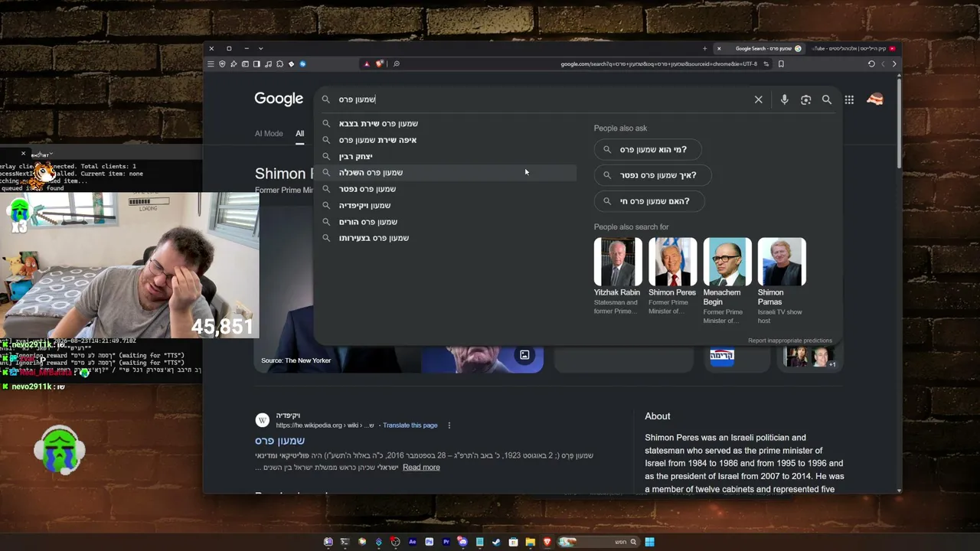
Task: Select the Google Search browser tab
Action: click(x=759, y=48)
